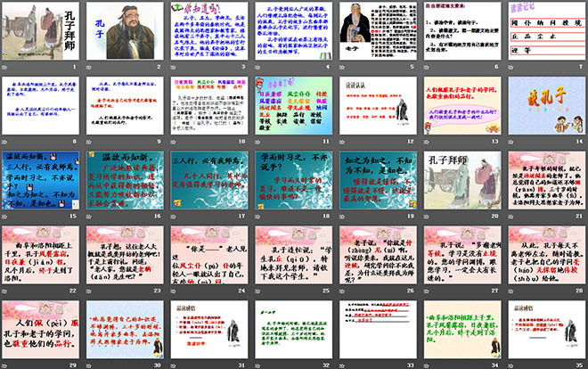Select slide 28 in the fourth row
Screen dimensions: 588x369
click(544, 252)
